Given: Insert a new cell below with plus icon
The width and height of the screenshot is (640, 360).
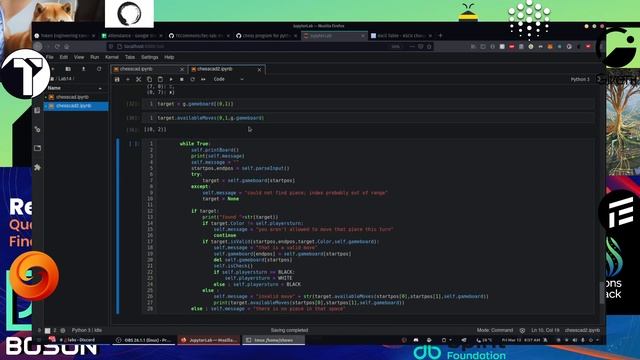Looking at the screenshot, I should 128,79.
